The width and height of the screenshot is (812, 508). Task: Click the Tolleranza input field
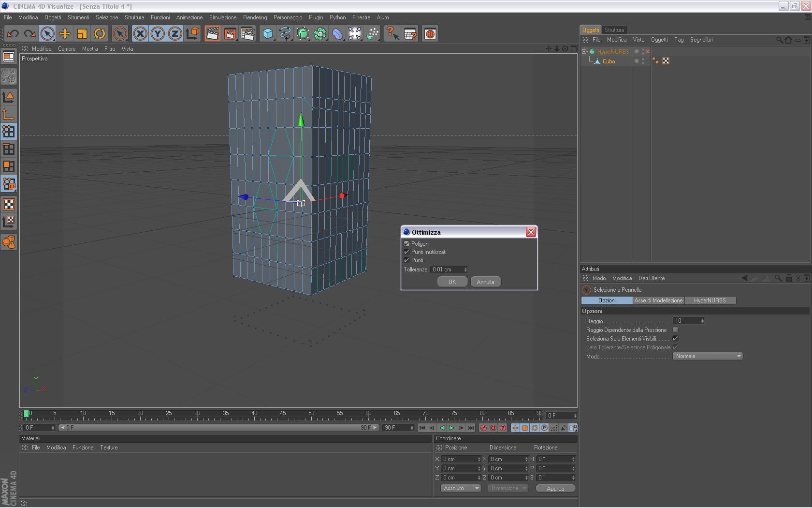(x=447, y=269)
